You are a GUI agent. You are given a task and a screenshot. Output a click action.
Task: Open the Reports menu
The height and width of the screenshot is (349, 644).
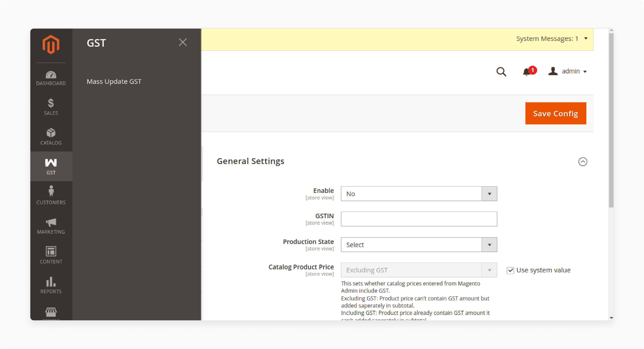pyautogui.click(x=51, y=285)
